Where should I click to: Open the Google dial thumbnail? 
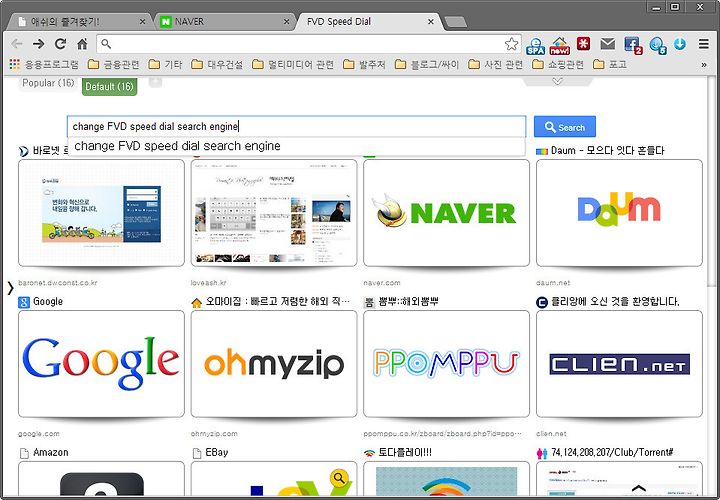pyautogui.click(x=101, y=364)
